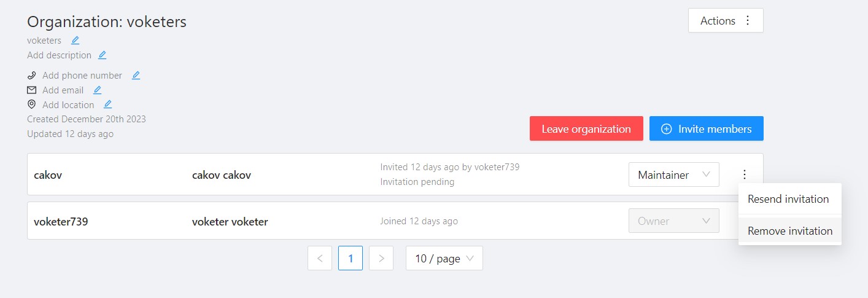Click pencil icon next to Add email

click(x=97, y=90)
